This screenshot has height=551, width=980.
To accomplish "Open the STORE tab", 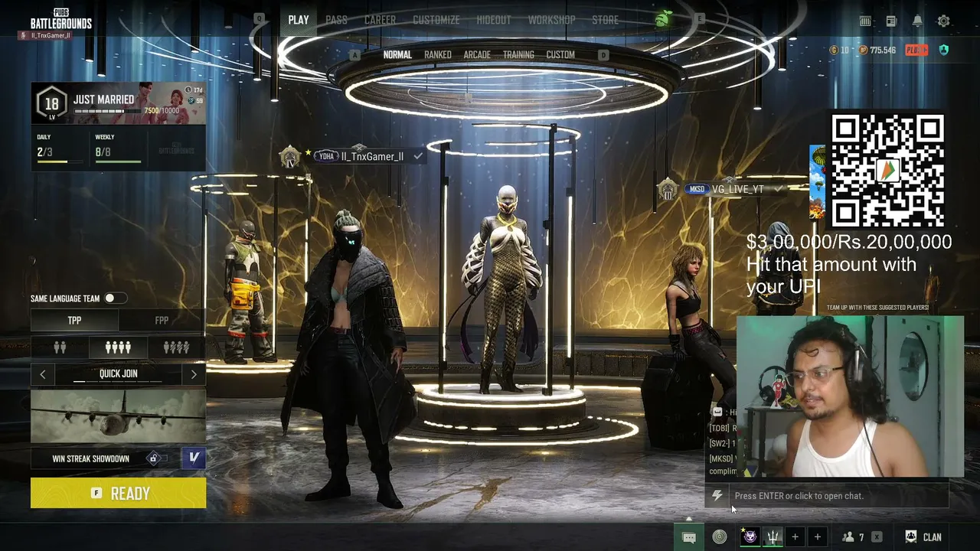I will [605, 20].
